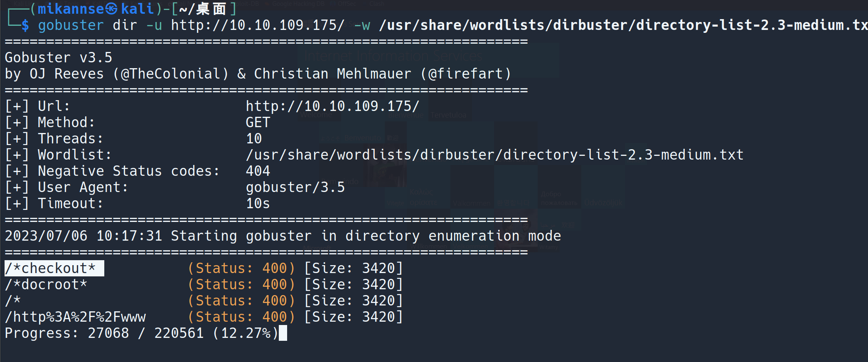The height and width of the screenshot is (362, 868).
Task: Click the /http%3A%2F%2Fwww result entry
Action: [x=75, y=317]
